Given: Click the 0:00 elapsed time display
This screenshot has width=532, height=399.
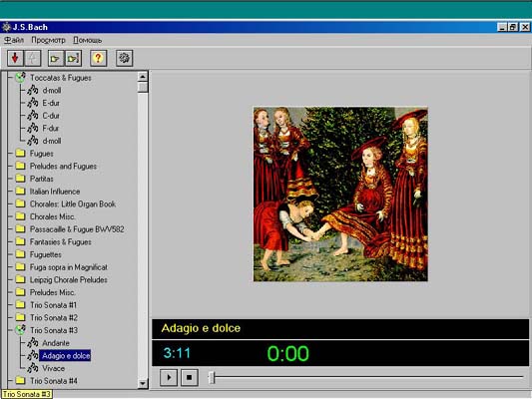Looking at the screenshot, I should point(287,353).
